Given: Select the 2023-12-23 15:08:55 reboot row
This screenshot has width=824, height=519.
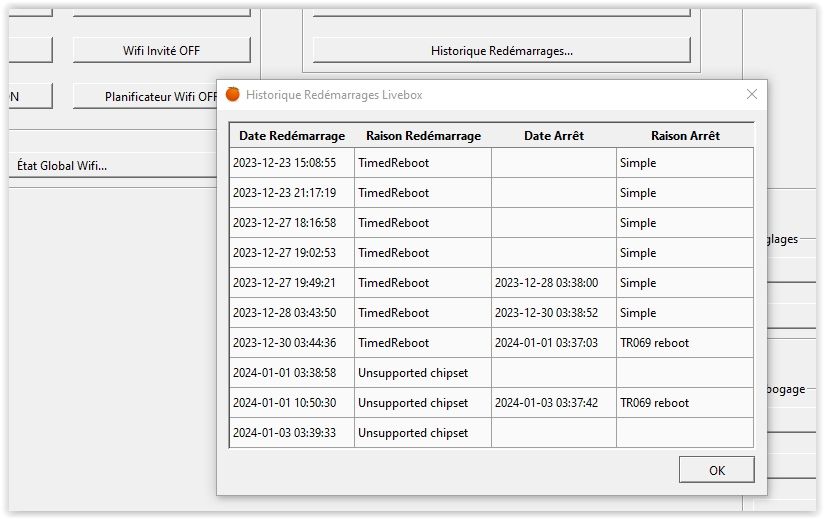Looking at the screenshot, I should click(292, 163).
